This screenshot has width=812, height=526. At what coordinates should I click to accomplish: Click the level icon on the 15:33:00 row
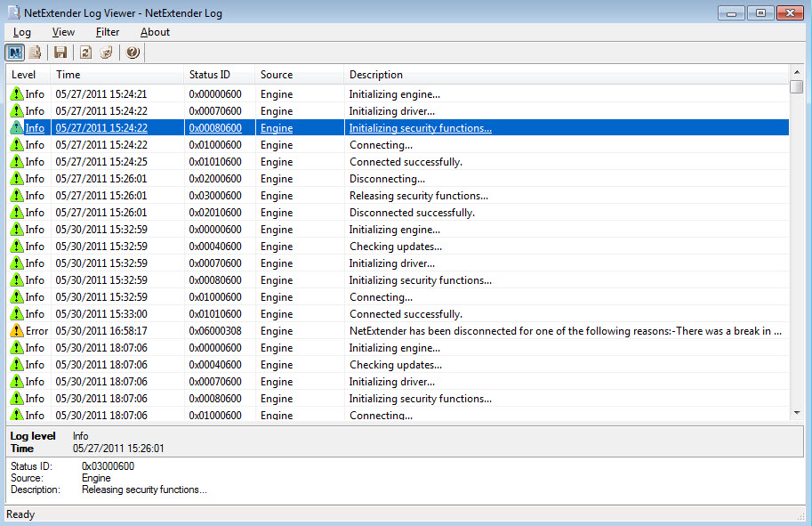[x=17, y=313]
